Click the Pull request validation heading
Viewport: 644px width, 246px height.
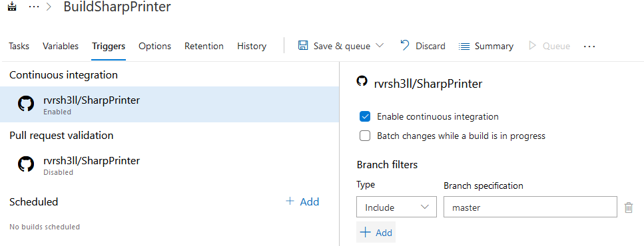click(x=61, y=136)
